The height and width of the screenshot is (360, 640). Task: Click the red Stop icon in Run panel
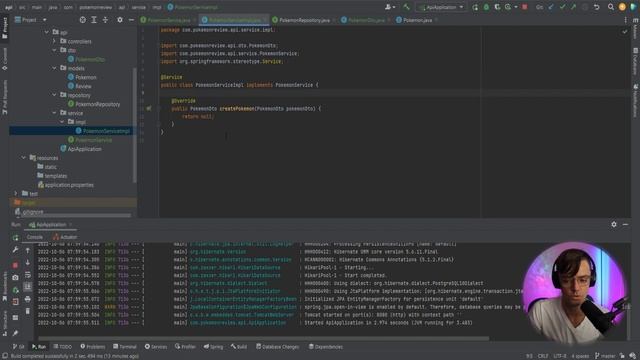(16, 265)
